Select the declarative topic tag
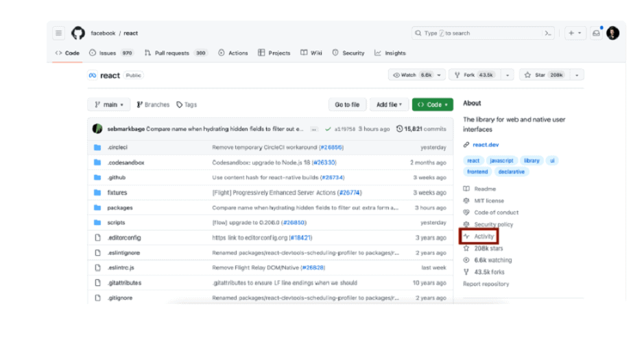This screenshot has height=343, width=644. 512,171
